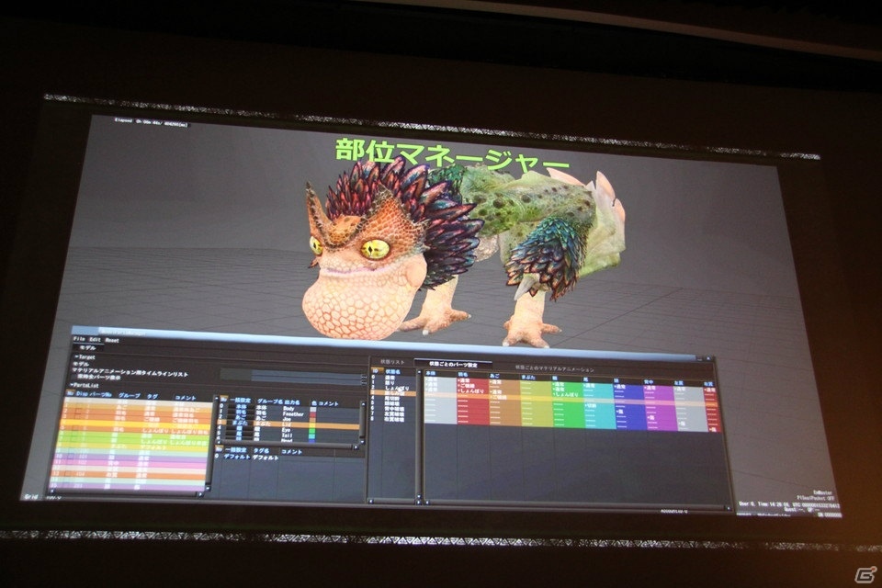Click the タグ名 column header
882x588 pixels.
[x=262, y=451]
